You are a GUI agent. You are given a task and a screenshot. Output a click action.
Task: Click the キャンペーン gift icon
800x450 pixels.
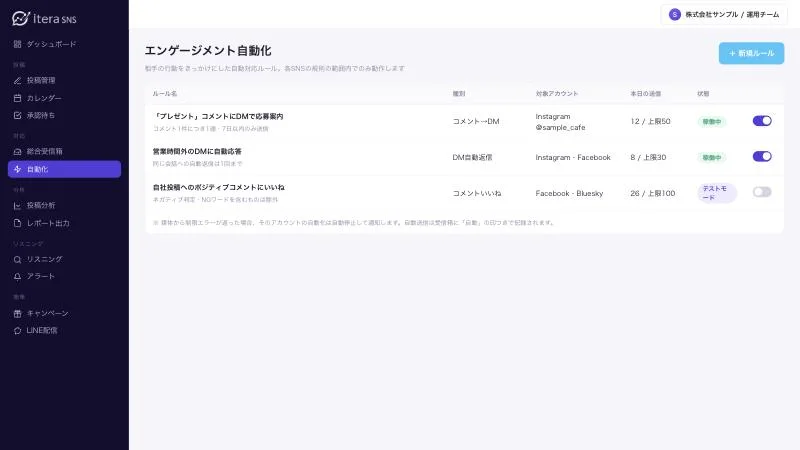pyautogui.click(x=17, y=313)
